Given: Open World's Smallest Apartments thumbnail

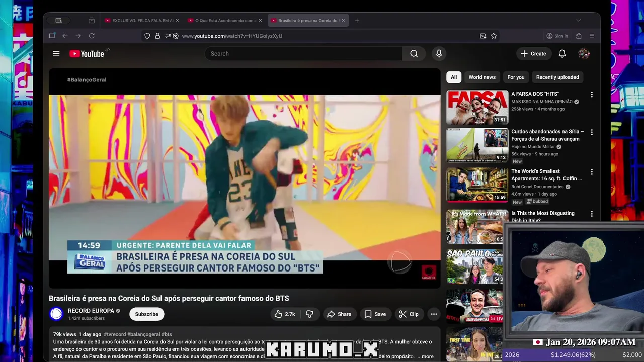Looking at the screenshot, I should pos(477,185).
